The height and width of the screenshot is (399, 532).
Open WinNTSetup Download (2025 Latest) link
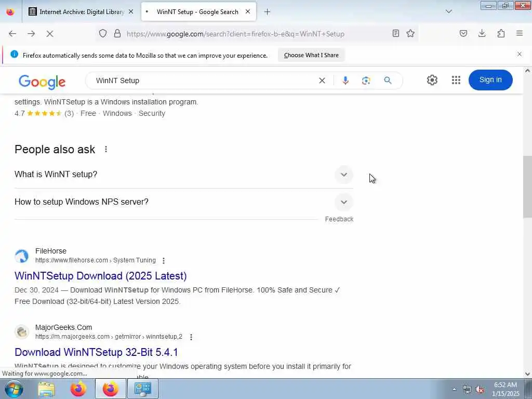click(100, 276)
